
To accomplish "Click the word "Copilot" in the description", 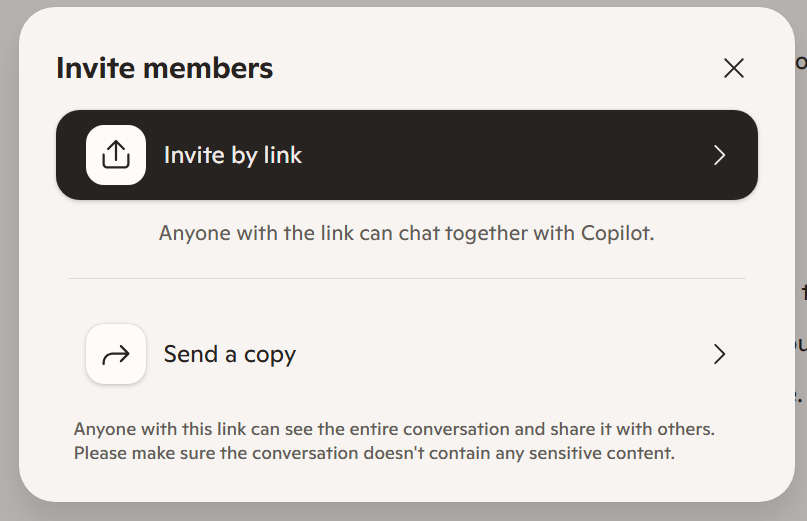I will (617, 233).
